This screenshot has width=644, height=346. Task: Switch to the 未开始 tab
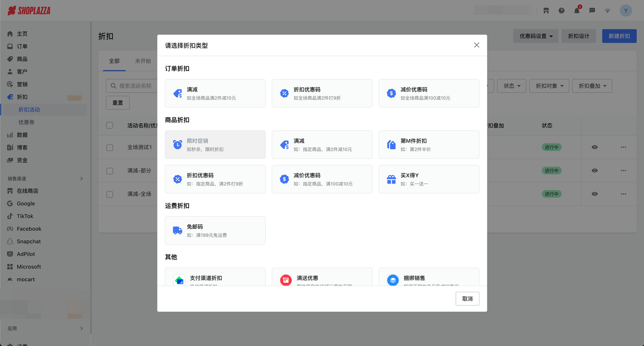(x=142, y=60)
